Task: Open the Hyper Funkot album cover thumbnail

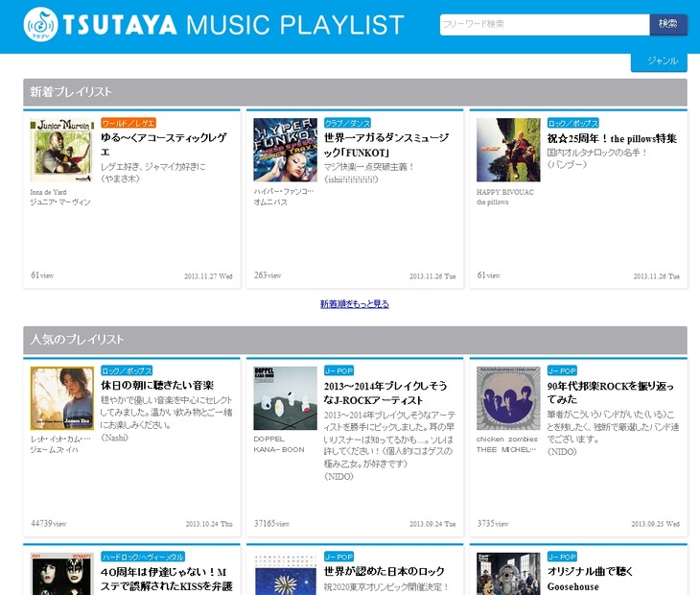Action: pos(285,150)
